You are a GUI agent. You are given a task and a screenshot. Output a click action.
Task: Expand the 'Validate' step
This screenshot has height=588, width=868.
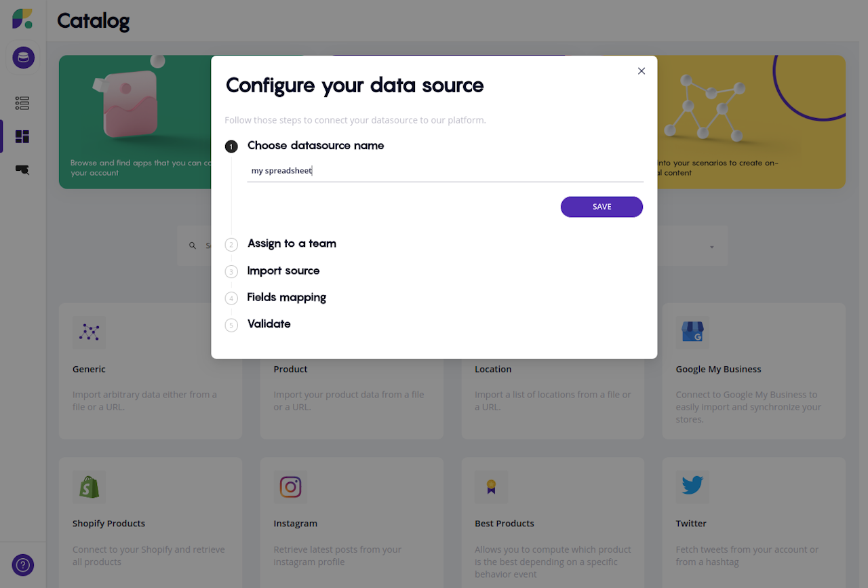click(x=269, y=324)
